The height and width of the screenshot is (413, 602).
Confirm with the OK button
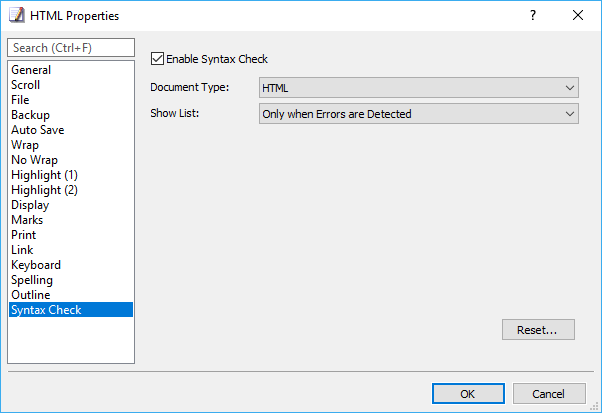pos(468,393)
